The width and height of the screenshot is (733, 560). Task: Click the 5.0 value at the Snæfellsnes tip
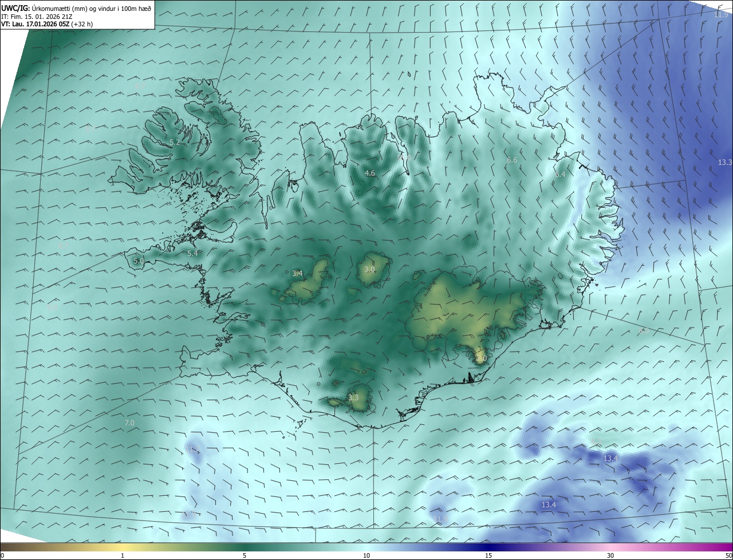point(139,261)
